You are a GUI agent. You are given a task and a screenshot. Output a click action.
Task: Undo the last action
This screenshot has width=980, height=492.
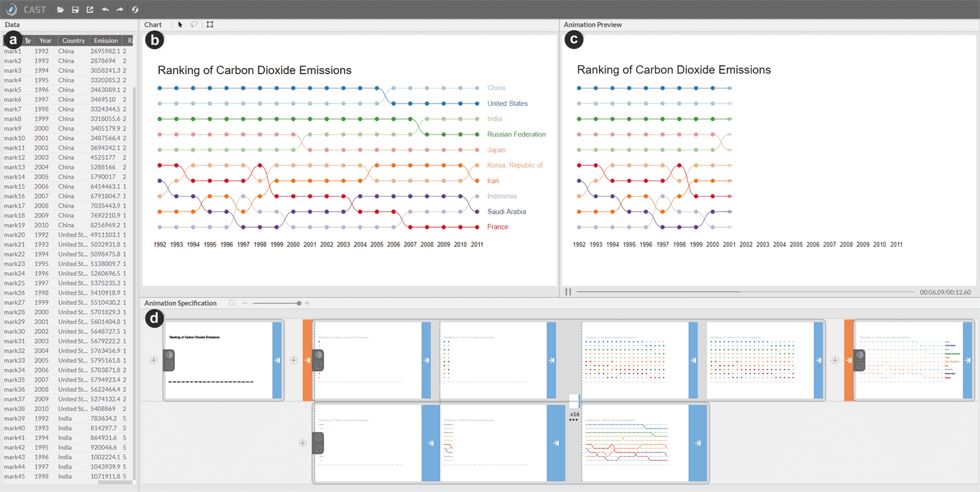pos(105,10)
